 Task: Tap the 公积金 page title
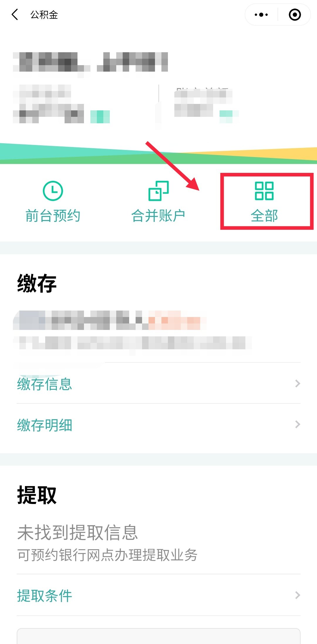click(x=44, y=15)
